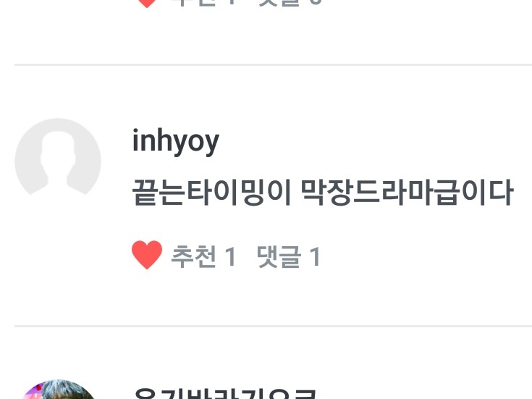Click the cut-off red heart at top
This screenshot has height=399, width=532.
tap(147, 4)
